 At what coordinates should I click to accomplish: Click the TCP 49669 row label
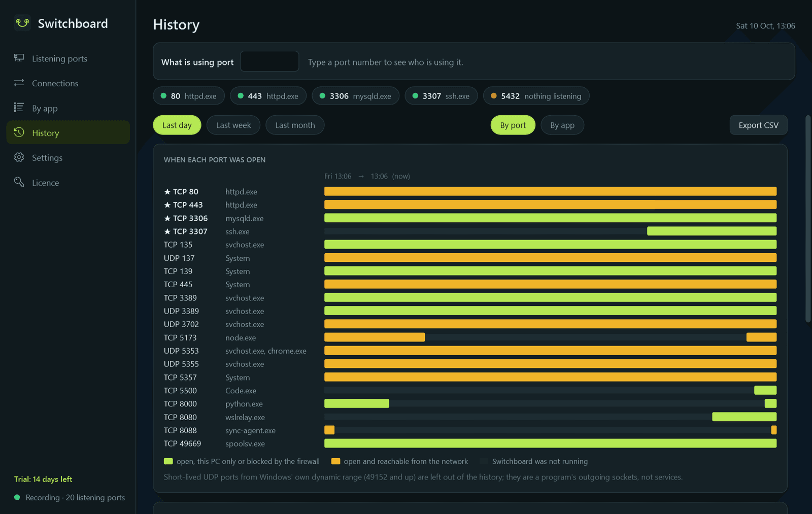(x=182, y=443)
